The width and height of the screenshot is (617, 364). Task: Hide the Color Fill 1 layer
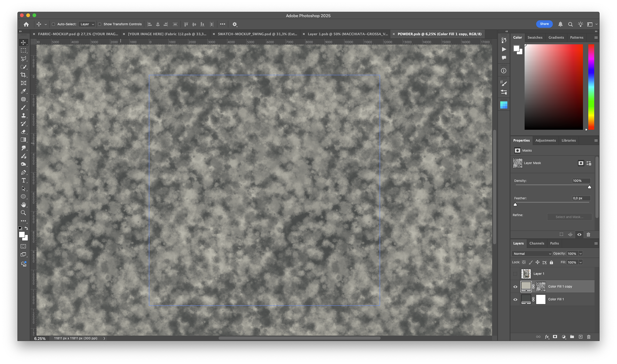point(515,299)
